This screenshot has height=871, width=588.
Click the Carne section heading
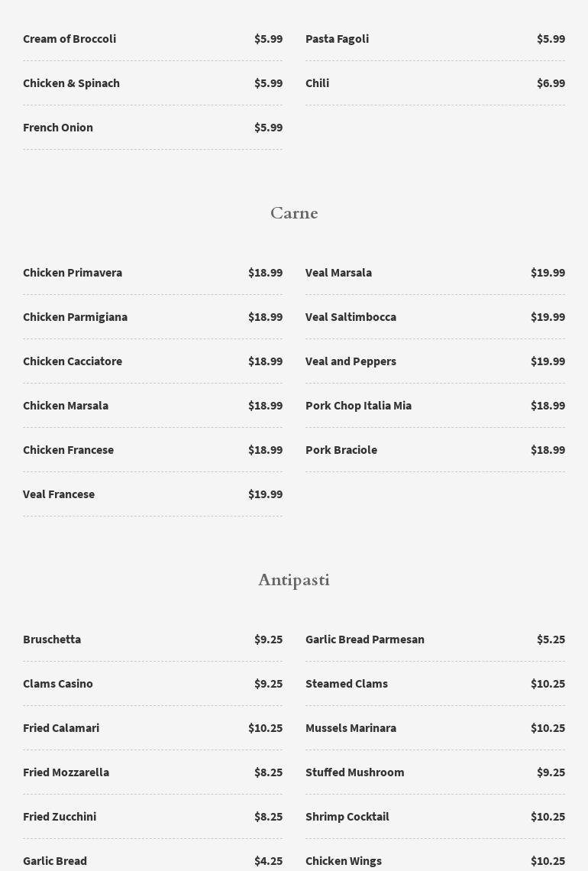[294, 213]
